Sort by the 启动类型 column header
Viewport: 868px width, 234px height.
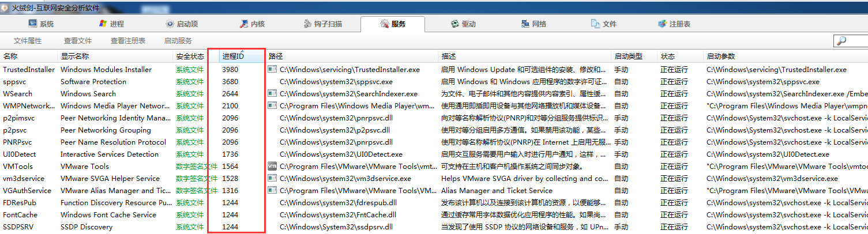634,56
